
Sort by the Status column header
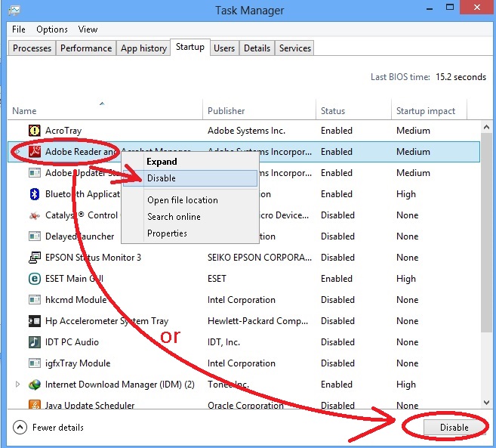coord(353,111)
